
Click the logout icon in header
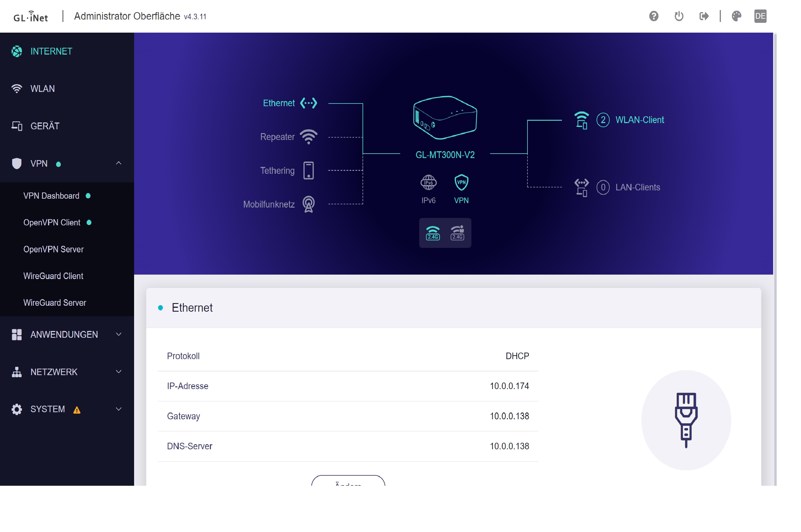click(x=704, y=16)
